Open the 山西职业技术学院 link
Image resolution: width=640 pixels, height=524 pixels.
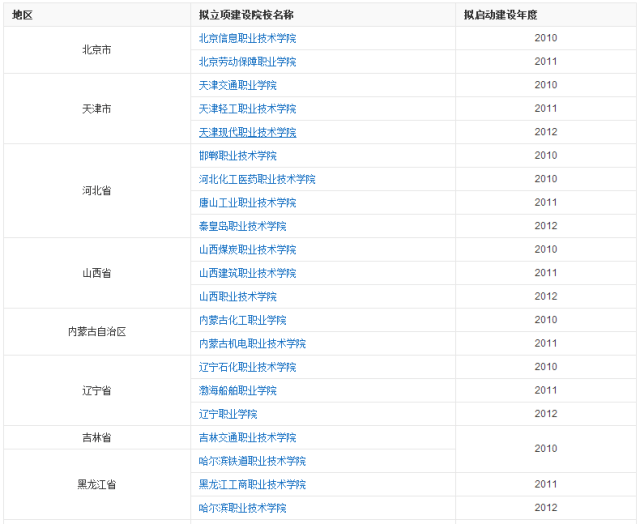point(238,297)
